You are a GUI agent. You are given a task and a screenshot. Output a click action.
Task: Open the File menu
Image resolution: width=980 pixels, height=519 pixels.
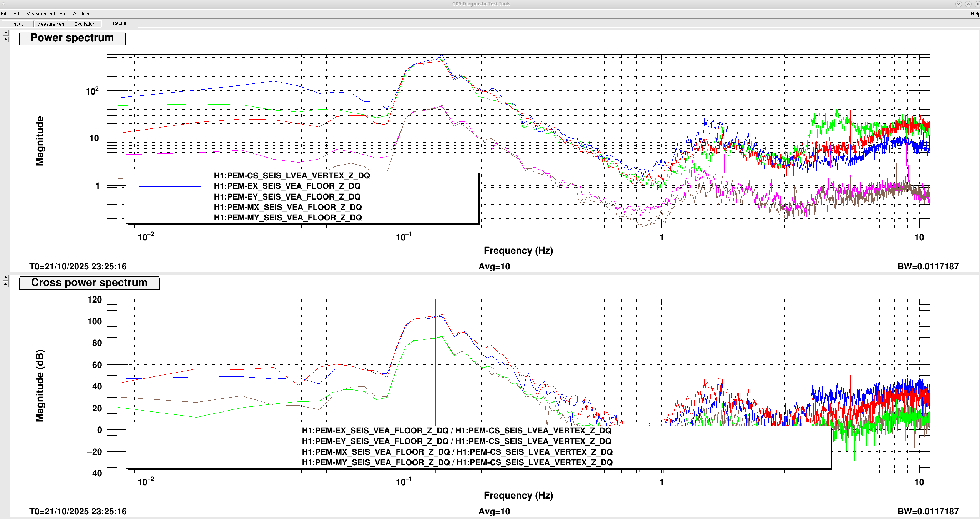pyautogui.click(x=5, y=14)
